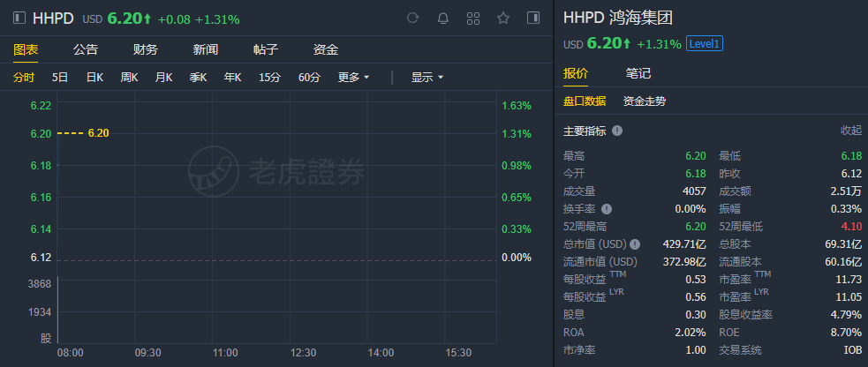The width and height of the screenshot is (868, 367).
Task: Select 5日 chart period
Action: point(60,78)
